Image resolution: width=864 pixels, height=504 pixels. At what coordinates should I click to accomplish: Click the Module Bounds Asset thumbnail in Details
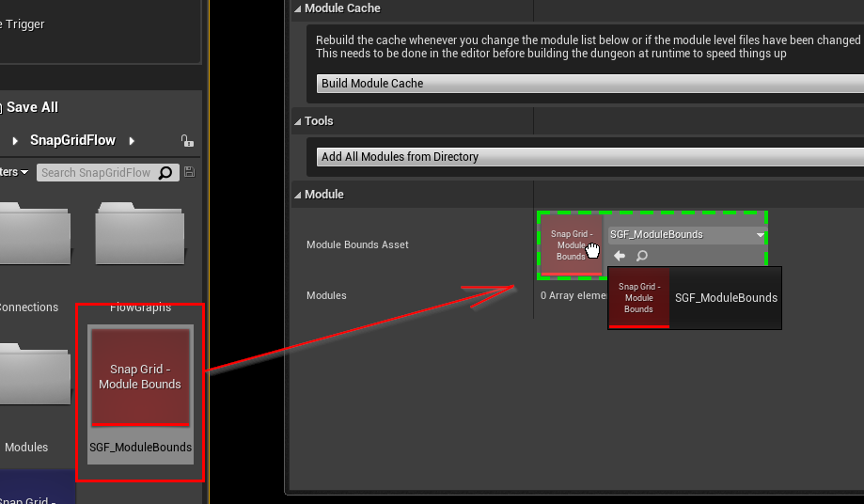(x=571, y=245)
